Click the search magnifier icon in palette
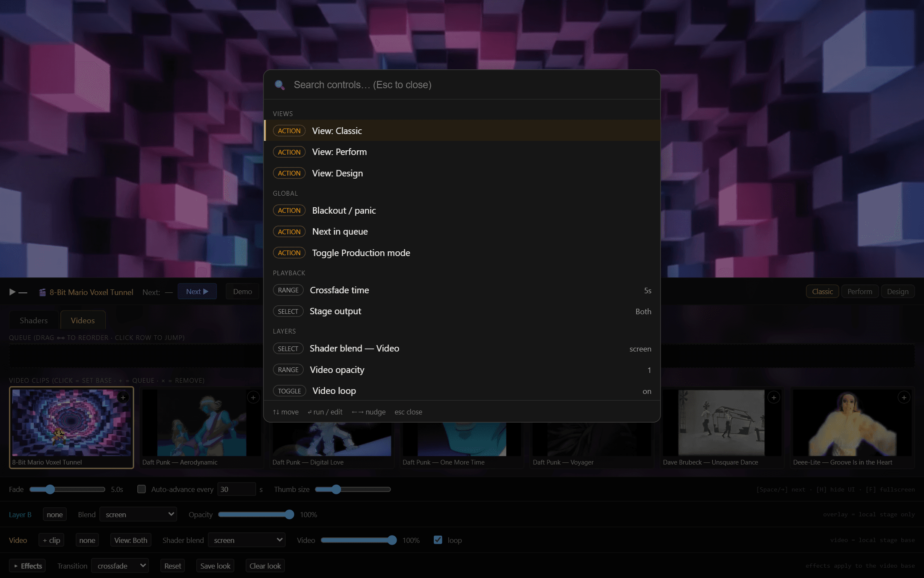 (279, 85)
